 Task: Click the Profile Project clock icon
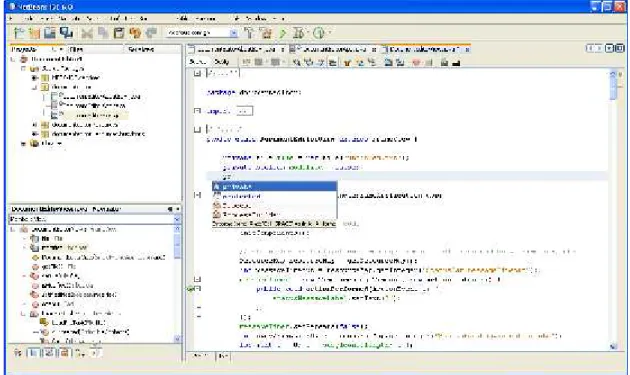point(319,33)
